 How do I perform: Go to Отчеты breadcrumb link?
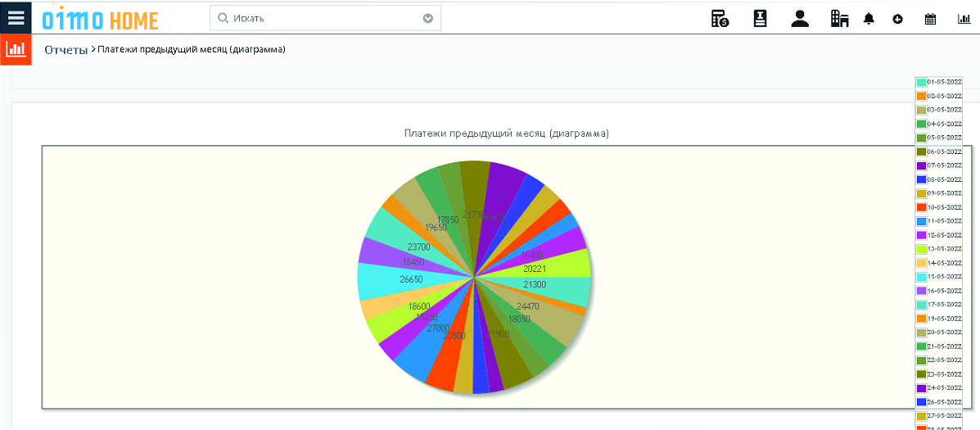click(x=65, y=50)
